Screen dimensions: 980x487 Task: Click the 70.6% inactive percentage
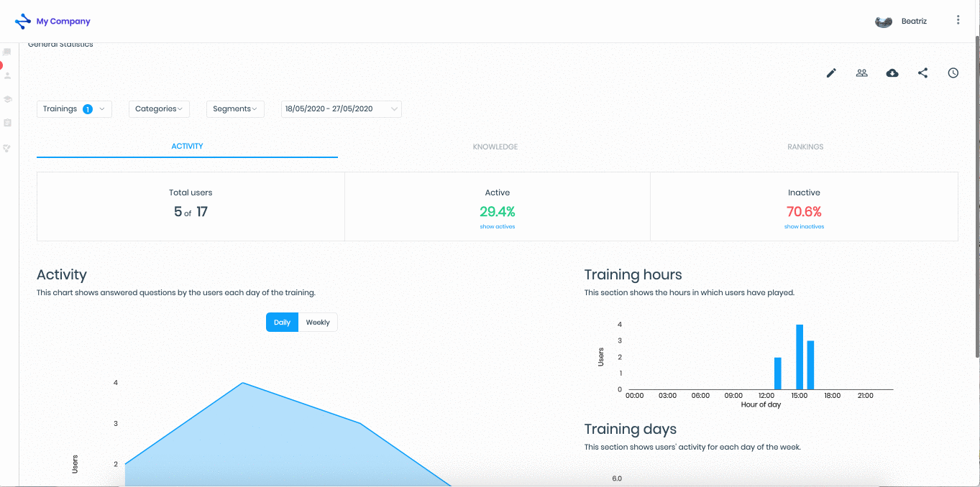pos(804,212)
